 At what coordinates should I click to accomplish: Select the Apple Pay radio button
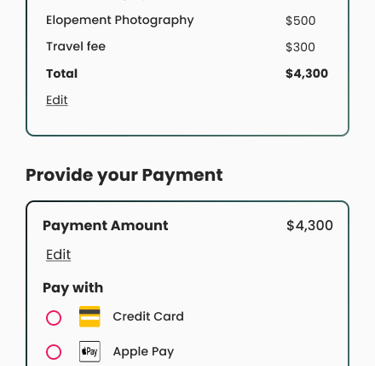(54, 352)
